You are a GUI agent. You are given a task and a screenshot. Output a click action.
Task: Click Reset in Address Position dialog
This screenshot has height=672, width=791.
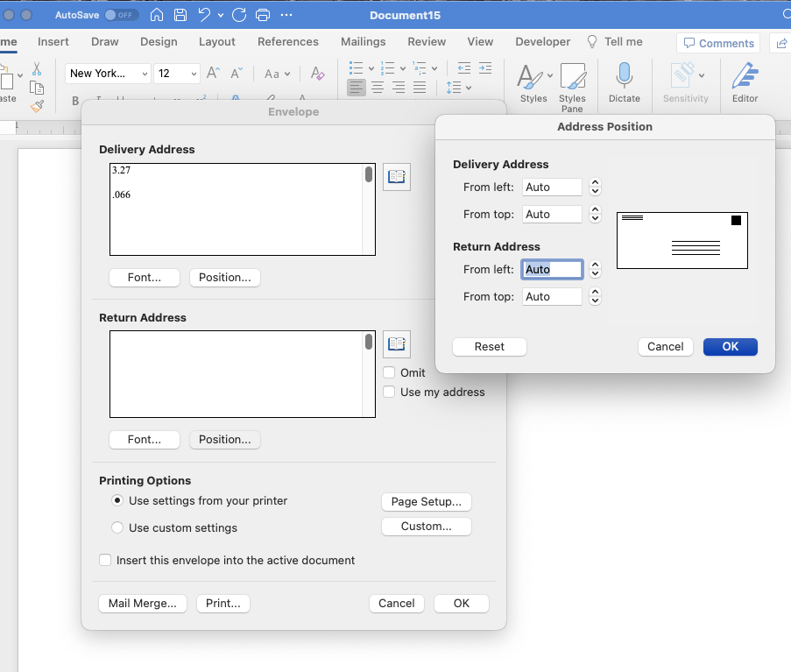click(x=490, y=347)
